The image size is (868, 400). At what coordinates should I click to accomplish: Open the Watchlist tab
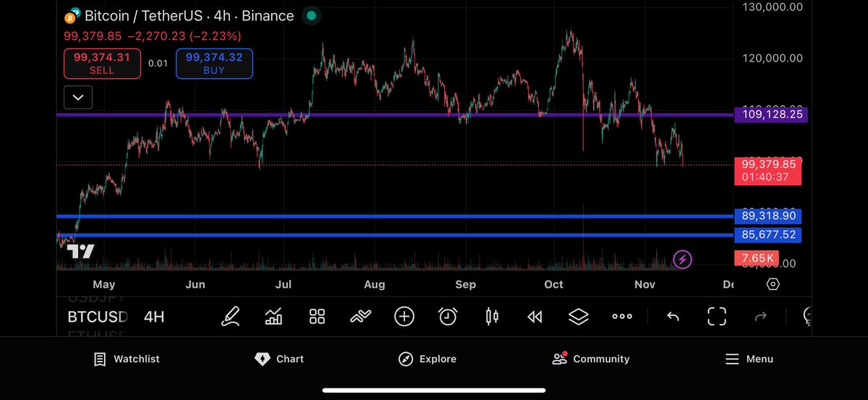[127, 359]
